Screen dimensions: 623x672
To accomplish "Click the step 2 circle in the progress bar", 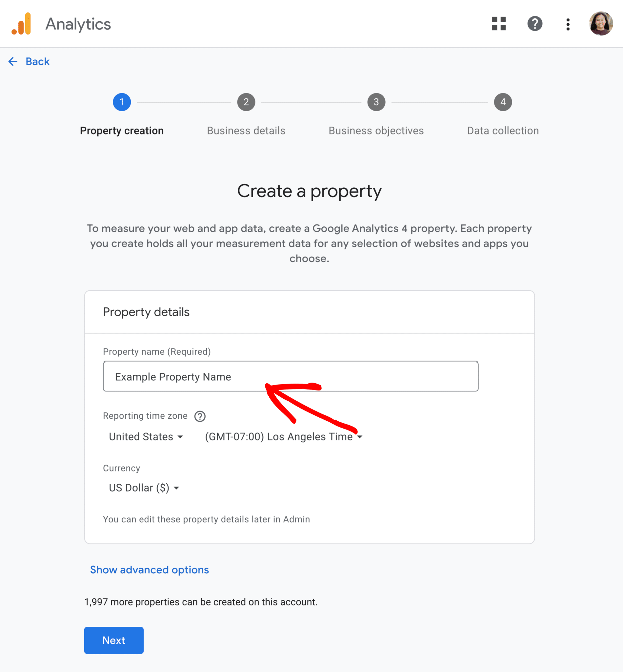I will (x=246, y=102).
